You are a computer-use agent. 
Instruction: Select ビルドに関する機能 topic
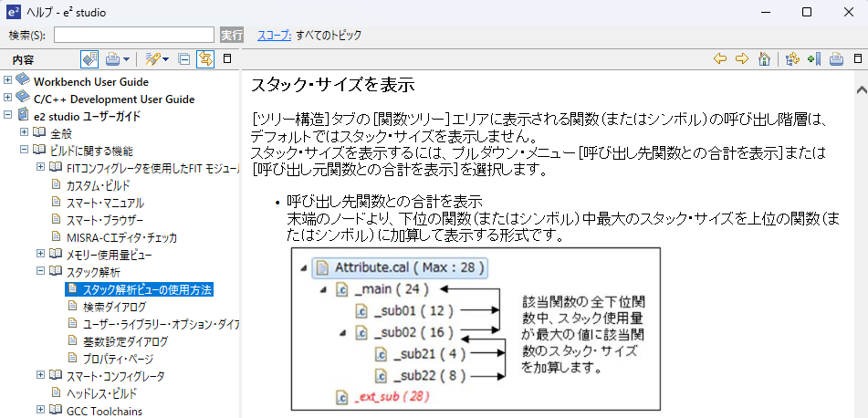click(x=91, y=152)
